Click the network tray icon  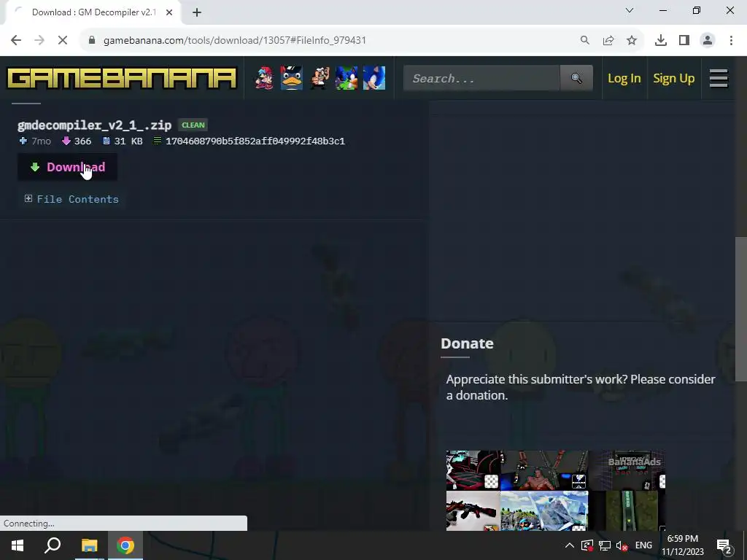pos(605,545)
